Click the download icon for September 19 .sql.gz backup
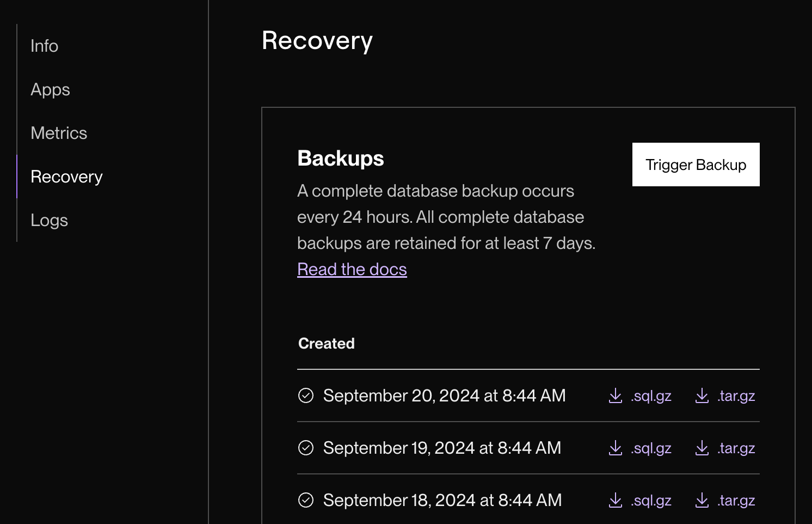 [x=614, y=448]
